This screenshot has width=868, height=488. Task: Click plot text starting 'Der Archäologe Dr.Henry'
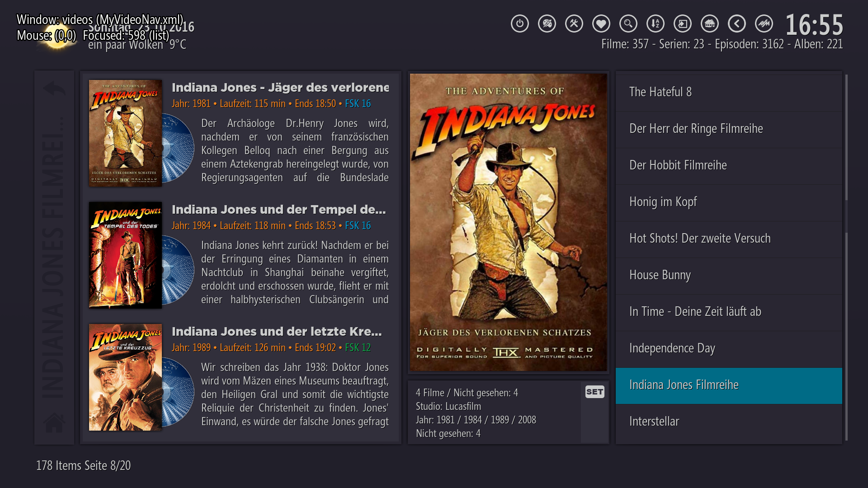295,150
